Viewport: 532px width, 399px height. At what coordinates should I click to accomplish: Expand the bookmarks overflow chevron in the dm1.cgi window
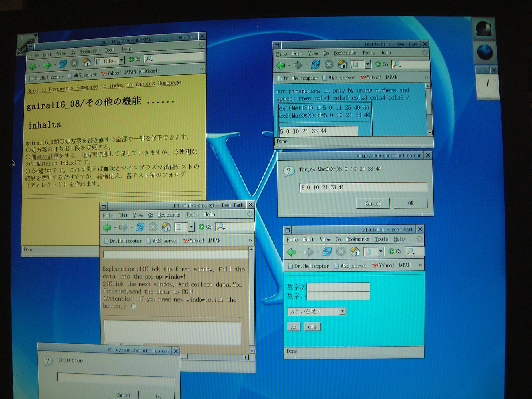(250, 241)
